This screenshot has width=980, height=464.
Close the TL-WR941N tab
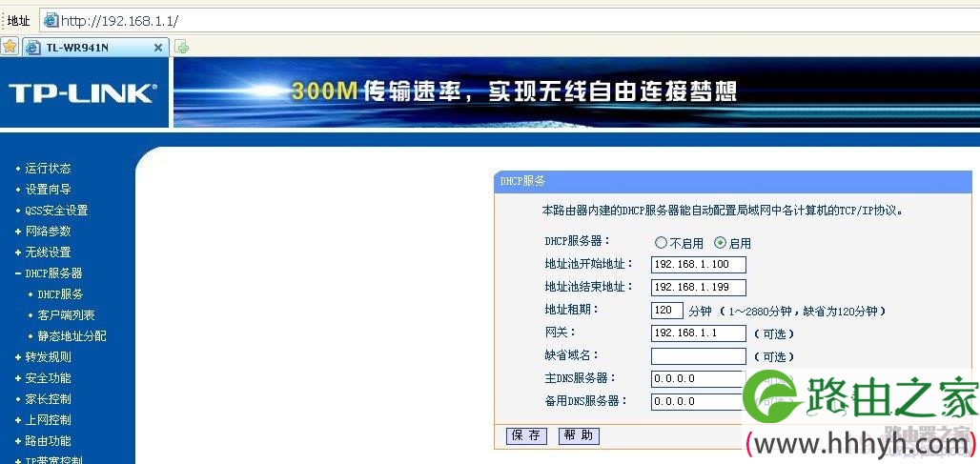(158, 48)
